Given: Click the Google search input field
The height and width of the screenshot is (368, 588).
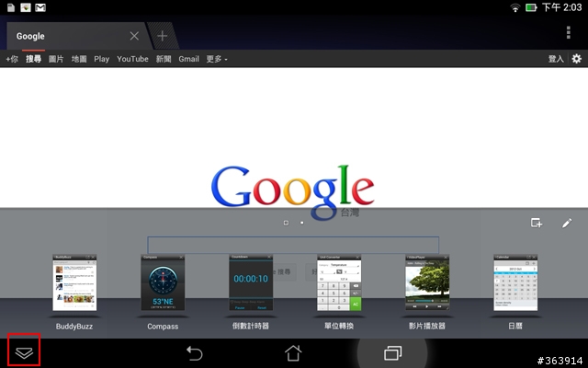Looking at the screenshot, I should coord(293,245).
